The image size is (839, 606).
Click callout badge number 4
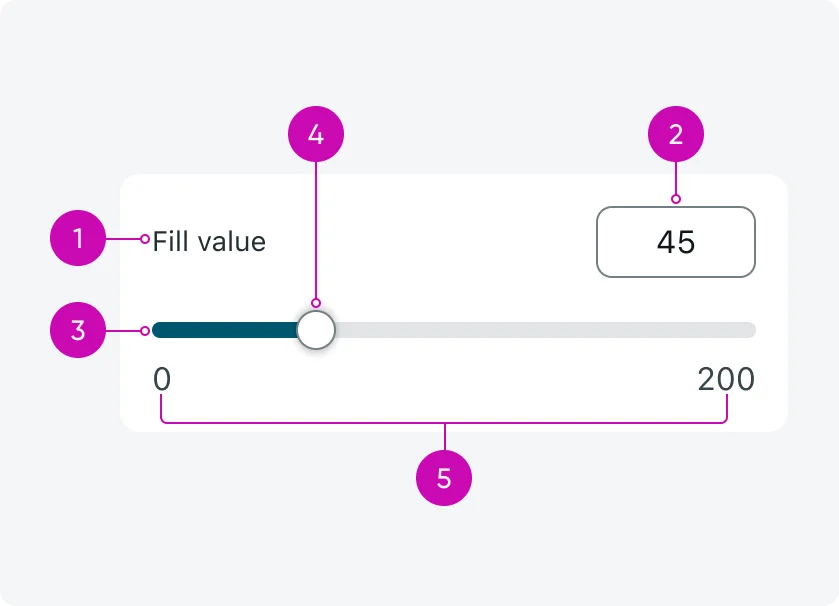[x=316, y=133]
